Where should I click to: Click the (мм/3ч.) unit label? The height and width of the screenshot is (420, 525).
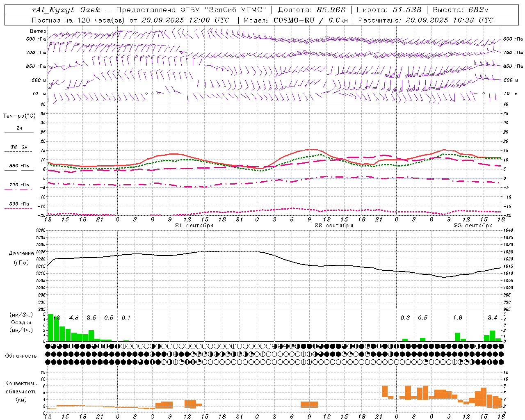click(x=21, y=315)
